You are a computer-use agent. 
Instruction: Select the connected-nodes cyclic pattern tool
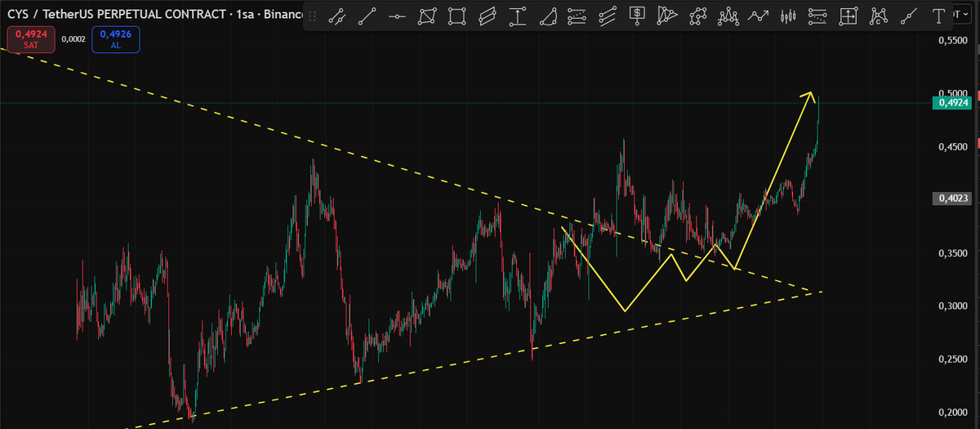tap(698, 16)
